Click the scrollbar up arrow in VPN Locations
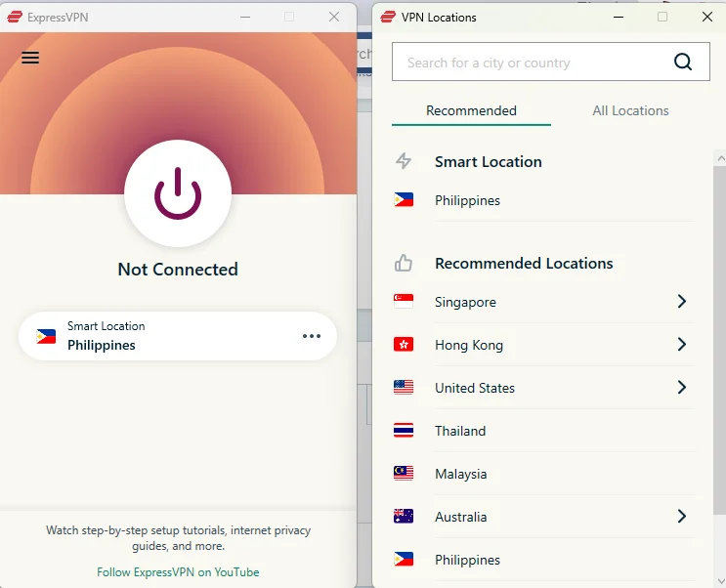The height and width of the screenshot is (588, 726). click(x=720, y=158)
